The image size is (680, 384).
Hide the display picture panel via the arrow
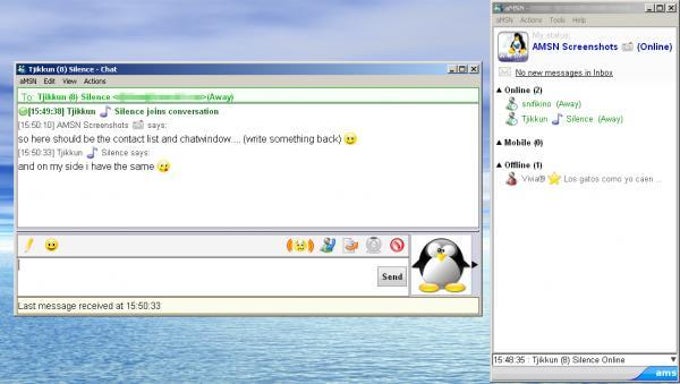[x=474, y=264]
